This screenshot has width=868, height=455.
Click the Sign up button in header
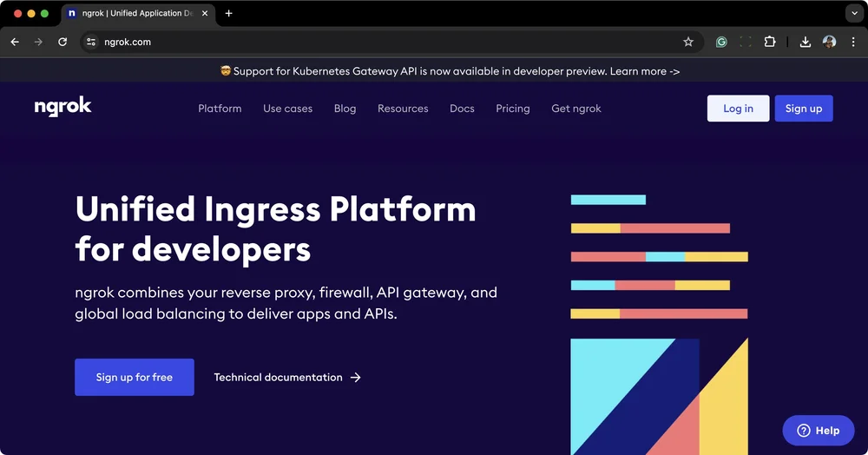click(804, 109)
